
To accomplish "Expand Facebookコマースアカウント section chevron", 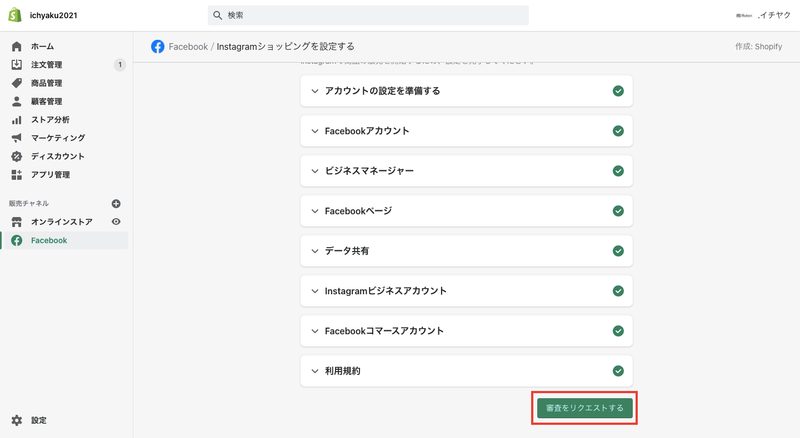I will point(315,331).
